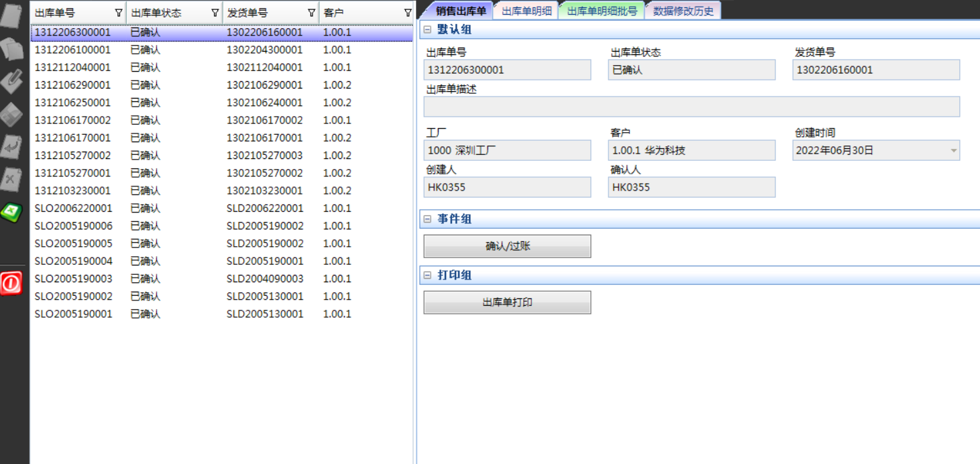
Task: Open filter for 出库单号 column
Action: coord(119,13)
